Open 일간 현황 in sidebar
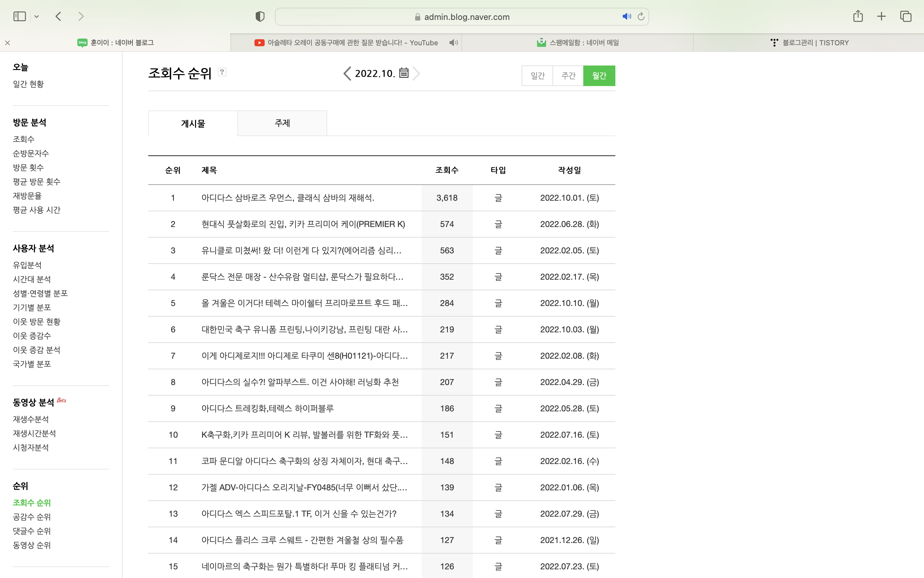This screenshot has width=924, height=578. (x=28, y=84)
